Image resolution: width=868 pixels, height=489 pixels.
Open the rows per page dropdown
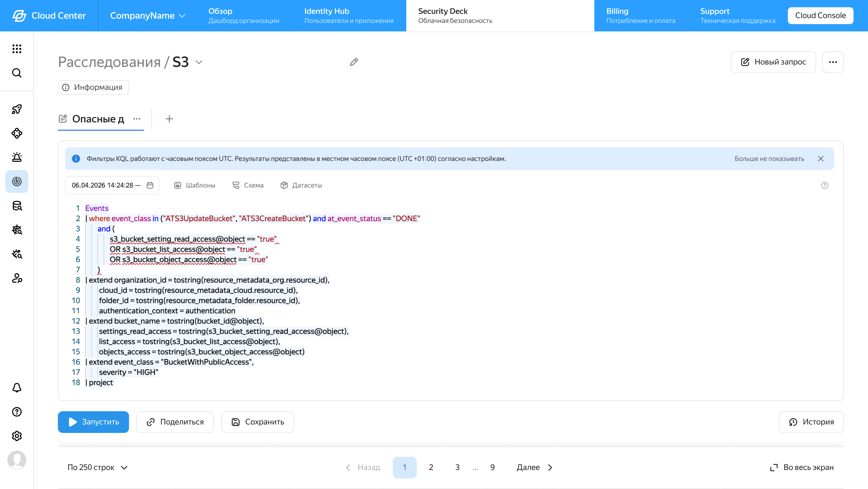pos(97,467)
